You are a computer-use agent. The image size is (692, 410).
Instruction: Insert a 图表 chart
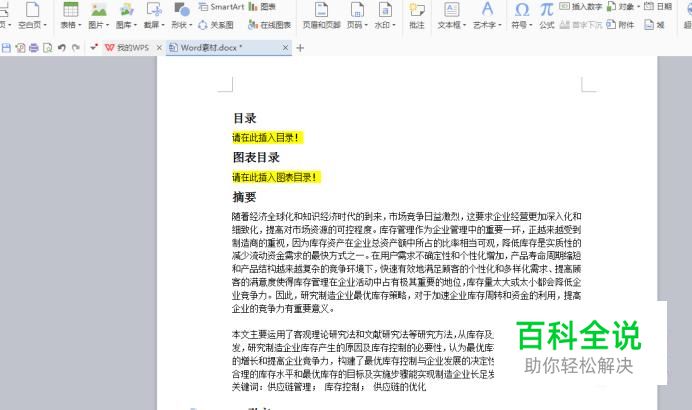click(x=262, y=7)
